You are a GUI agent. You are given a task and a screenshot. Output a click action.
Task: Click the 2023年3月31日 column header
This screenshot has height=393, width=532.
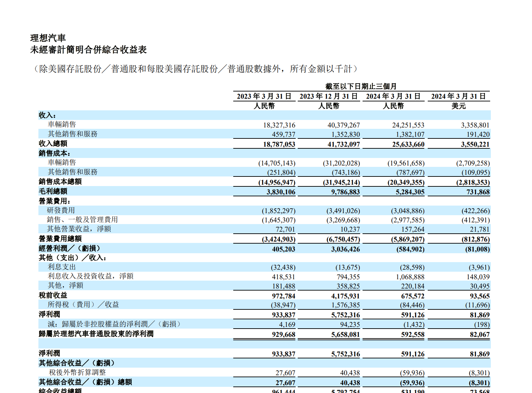(x=264, y=96)
